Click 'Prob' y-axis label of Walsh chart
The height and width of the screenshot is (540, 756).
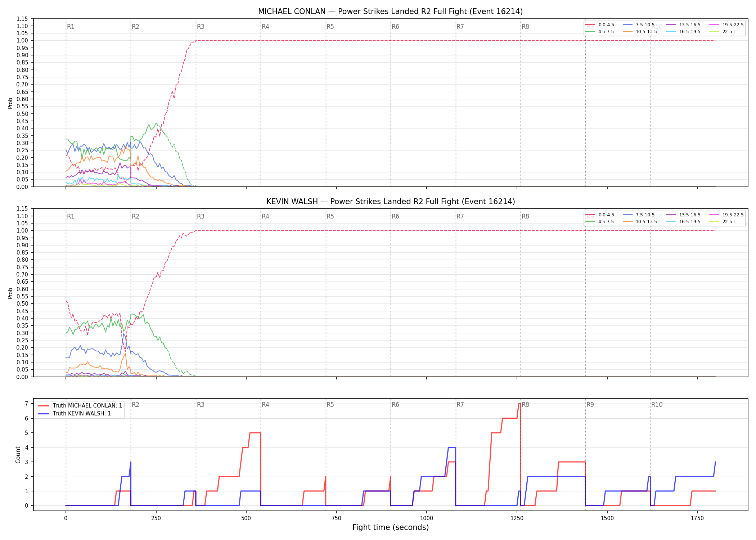(x=10, y=293)
